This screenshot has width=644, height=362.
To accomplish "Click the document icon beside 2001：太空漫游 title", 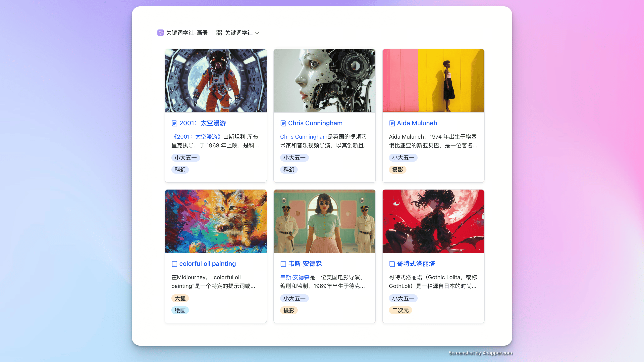I will pos(175,123).
